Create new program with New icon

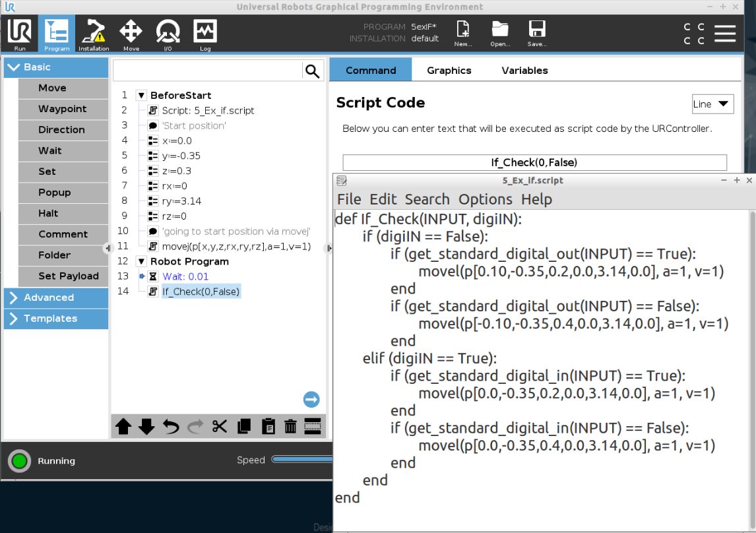(x=463, y=33)
